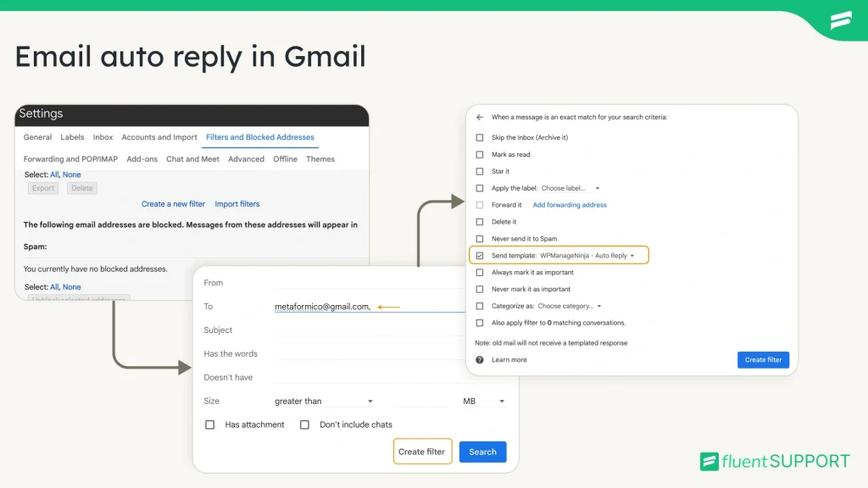Click the To field with metaformico@gmail.com

point(370,307)
